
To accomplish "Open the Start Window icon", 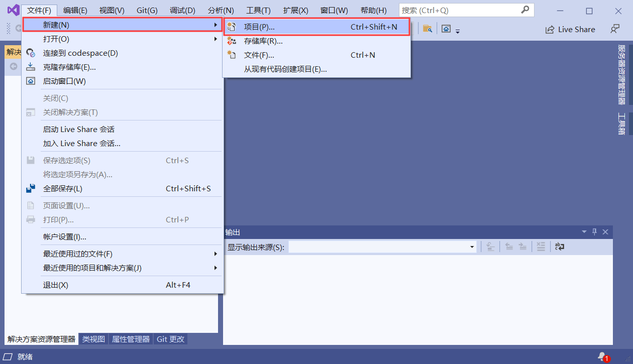I will [x=30, y=81].
